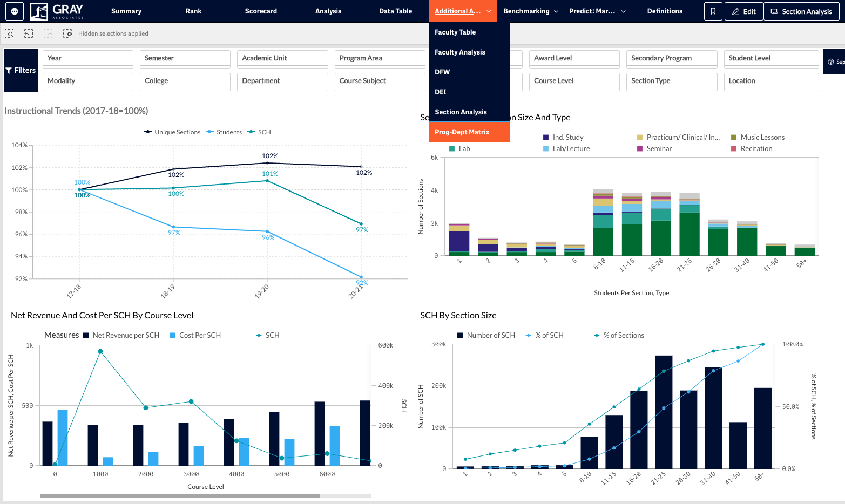Open the bookmarks icon
This screenshot has width=845, height=504.
(713, 11)
